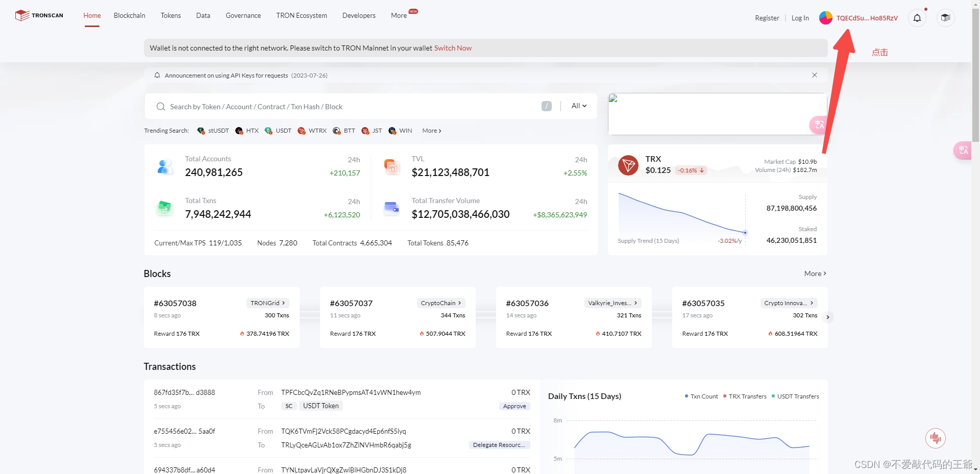
Task: Click Switch Now network link
Action: [x=453, y=48]
